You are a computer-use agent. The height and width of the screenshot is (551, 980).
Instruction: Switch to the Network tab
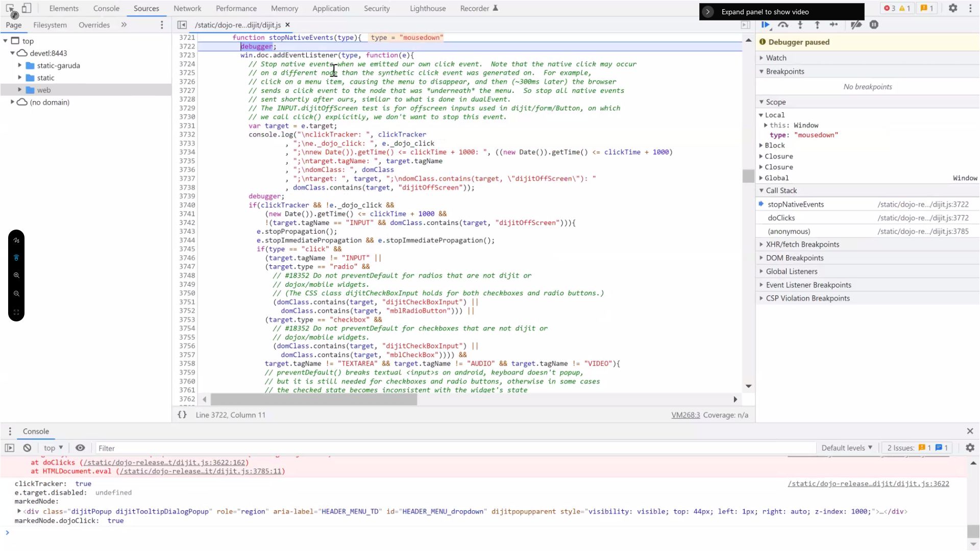coord(187,8)
